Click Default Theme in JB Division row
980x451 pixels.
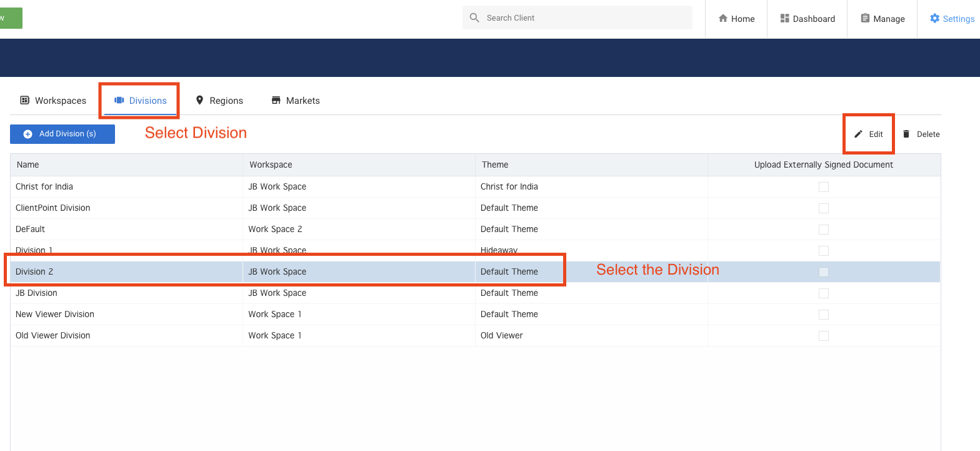[x=509, y=293]
